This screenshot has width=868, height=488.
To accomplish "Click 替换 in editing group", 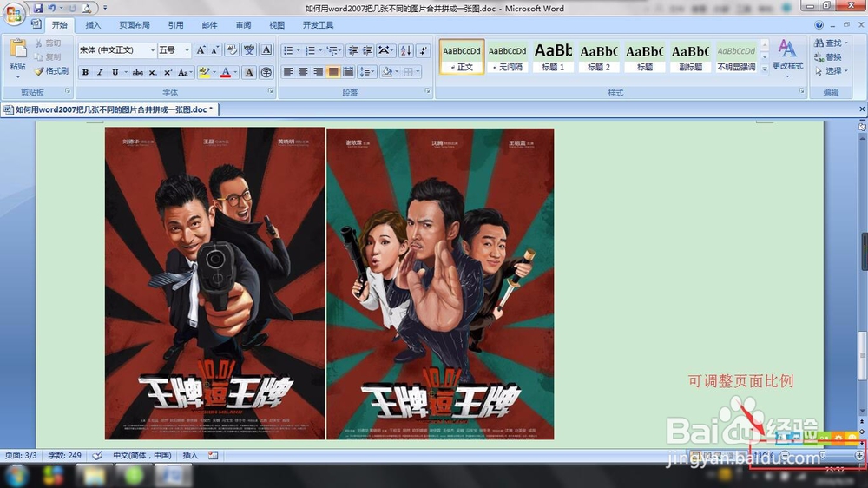I will click(828, 57).
